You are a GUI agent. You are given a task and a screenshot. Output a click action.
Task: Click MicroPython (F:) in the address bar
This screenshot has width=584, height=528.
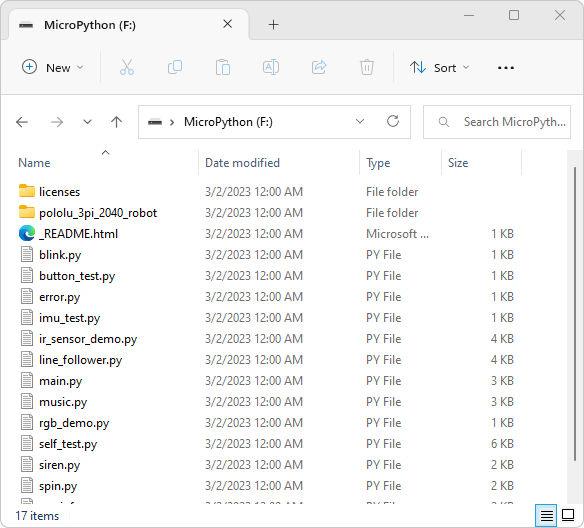228,122
